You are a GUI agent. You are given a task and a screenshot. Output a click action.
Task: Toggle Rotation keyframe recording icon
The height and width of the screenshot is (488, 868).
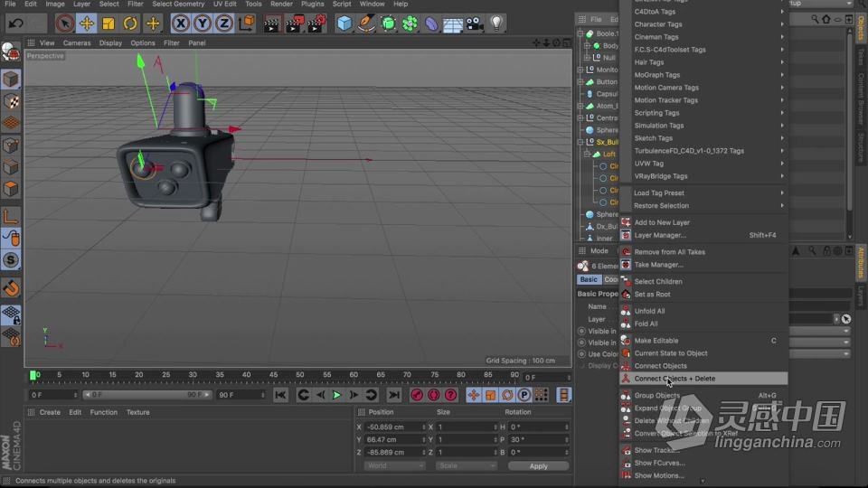507,395
